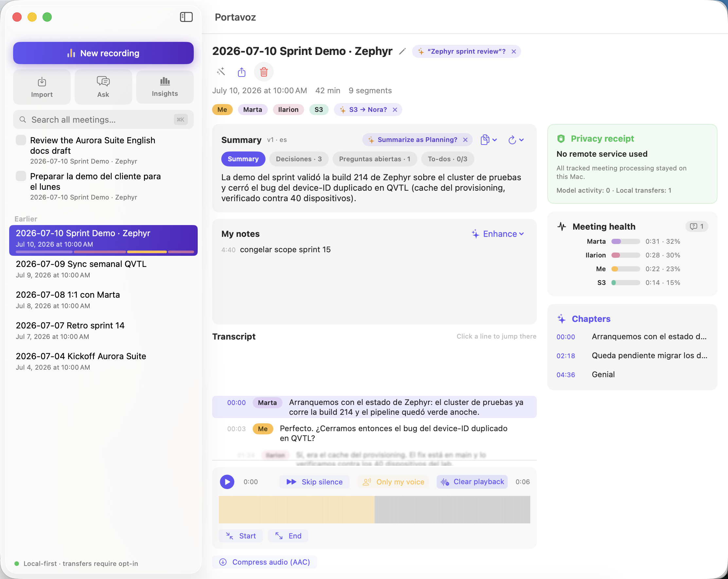Select the Ilarion speaker chip
The height and width of the screenshot is (579, 728).
tap(288, 110)
